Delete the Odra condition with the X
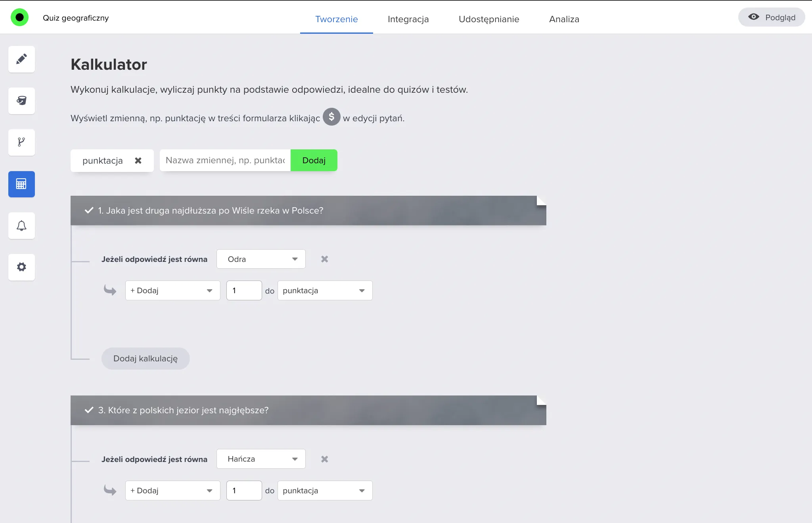The height and width of the screenshot is (523, 812). (324, 259)
